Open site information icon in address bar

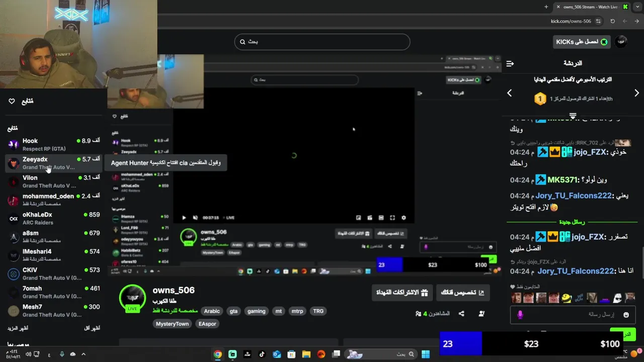point(598,21)
